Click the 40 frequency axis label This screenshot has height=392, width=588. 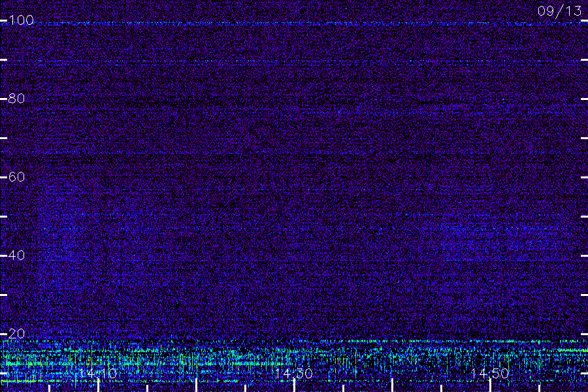16,255
